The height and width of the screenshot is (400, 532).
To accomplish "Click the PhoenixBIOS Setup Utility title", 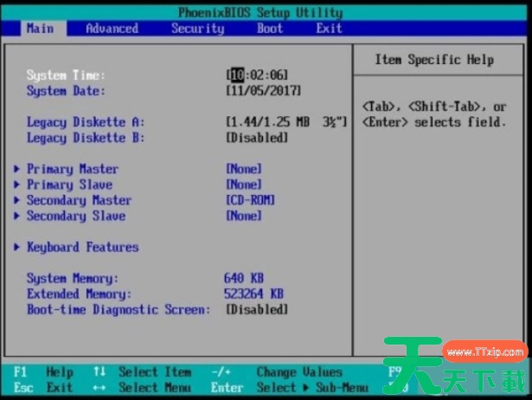I will (260, 13).
